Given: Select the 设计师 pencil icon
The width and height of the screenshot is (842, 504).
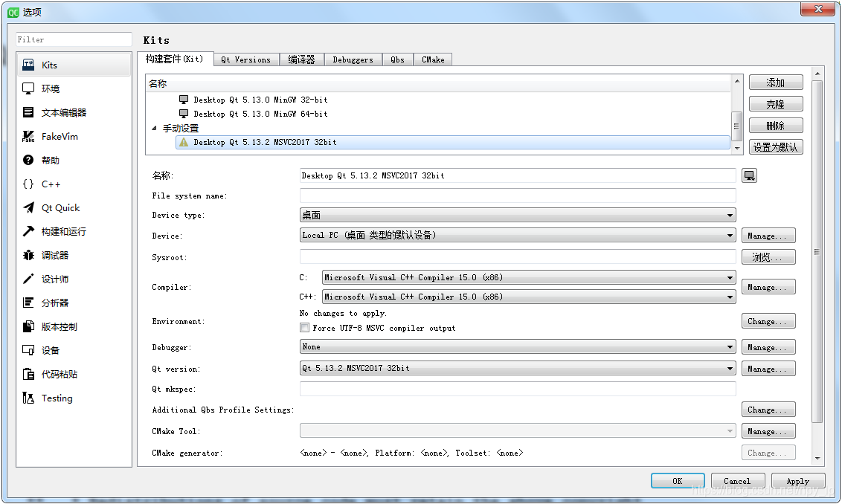Looking at the screenshot, I should click(28, 279).
